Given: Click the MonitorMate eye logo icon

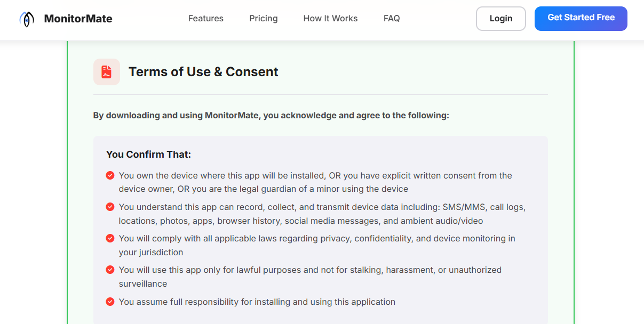Looking at the screenshot, I should click(x=26, y=18).
